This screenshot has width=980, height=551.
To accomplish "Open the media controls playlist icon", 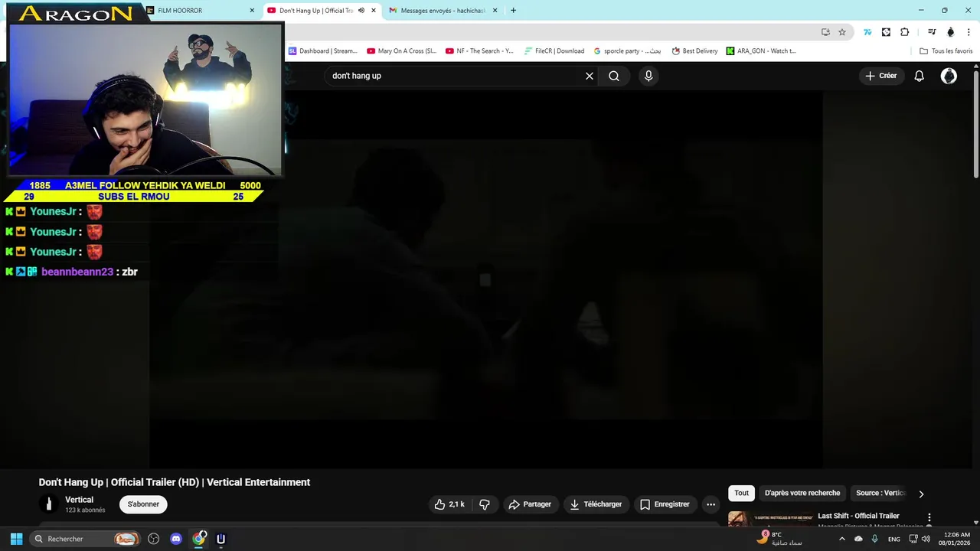I will (x=932, y=32).
